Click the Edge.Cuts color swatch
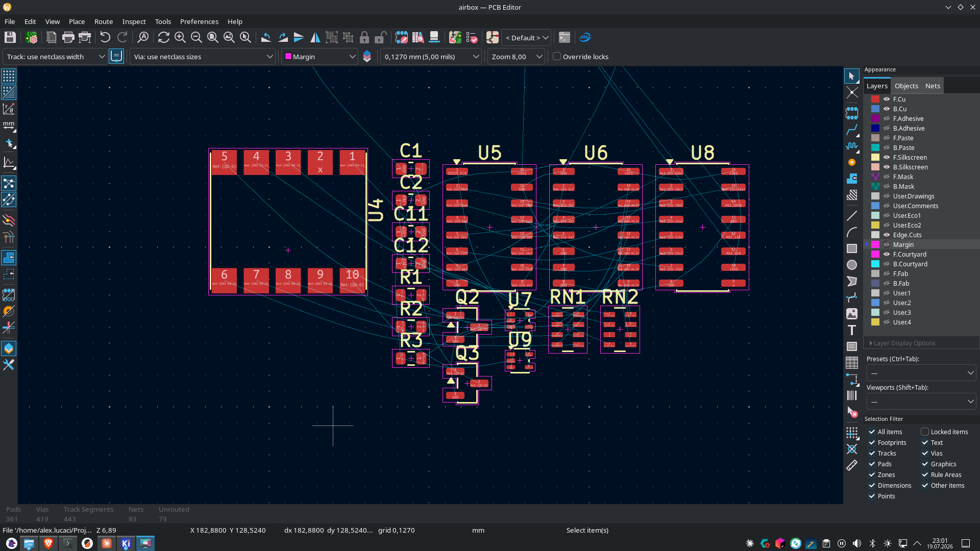This screenshot has height=551, width=980. point(875,235)
